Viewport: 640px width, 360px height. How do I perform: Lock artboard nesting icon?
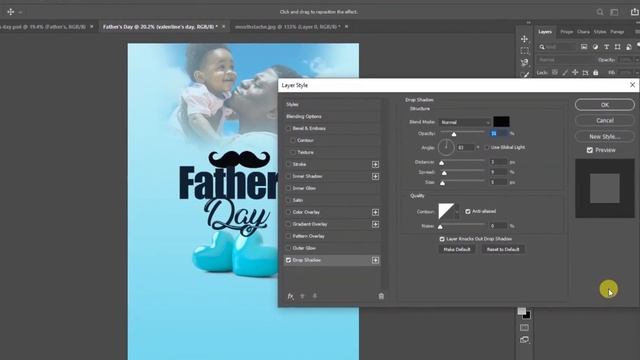585,72
